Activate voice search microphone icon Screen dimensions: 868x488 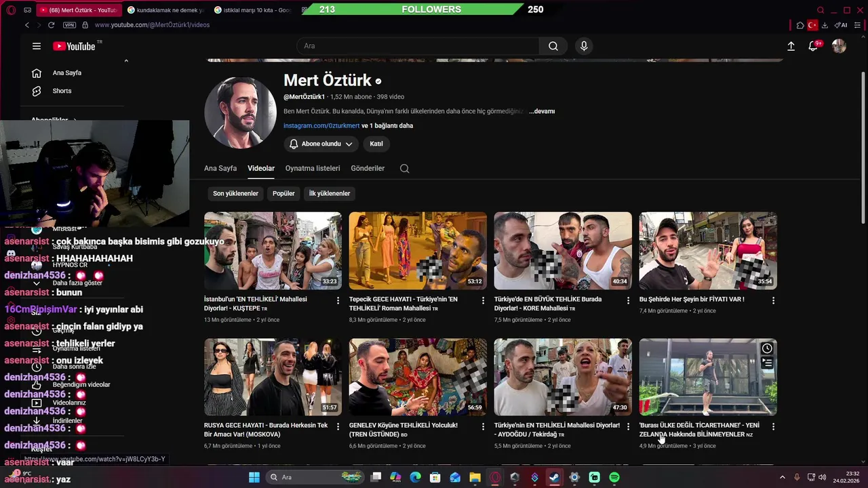[x=584, y=46]
